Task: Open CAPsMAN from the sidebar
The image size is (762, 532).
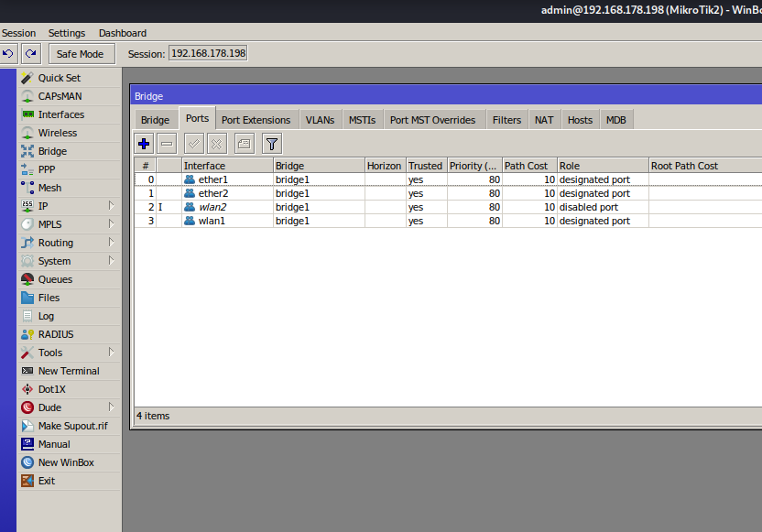Action: [x=69, y=96]
